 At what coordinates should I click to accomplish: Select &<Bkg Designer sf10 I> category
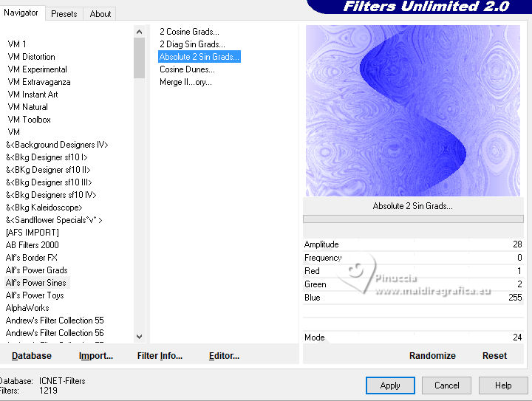click(47, 157)
